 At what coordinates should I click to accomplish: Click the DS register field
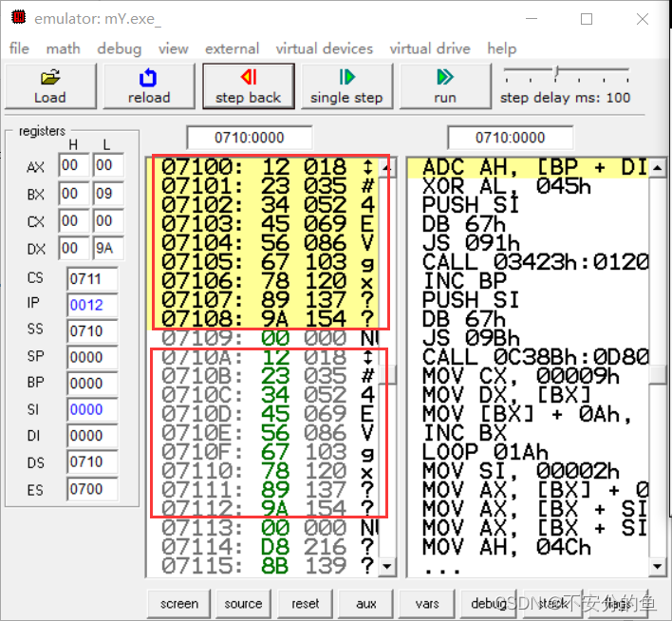(x=92, y=461)
